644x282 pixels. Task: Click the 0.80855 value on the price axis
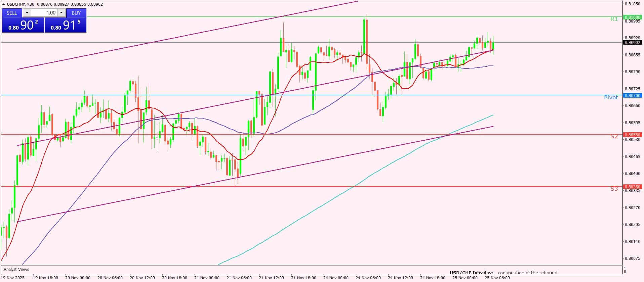632,55
